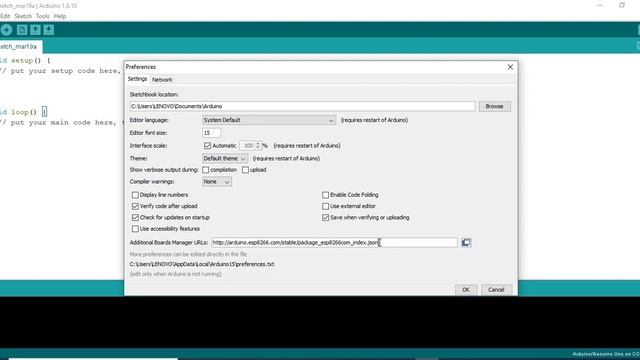Open the Help menu
The height and width of the screenshot is (360, 640).
(x=60, y=16)
